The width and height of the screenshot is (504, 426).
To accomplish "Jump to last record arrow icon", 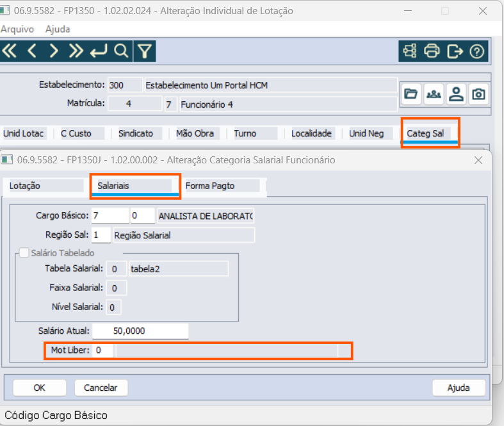I will point(76,51).
